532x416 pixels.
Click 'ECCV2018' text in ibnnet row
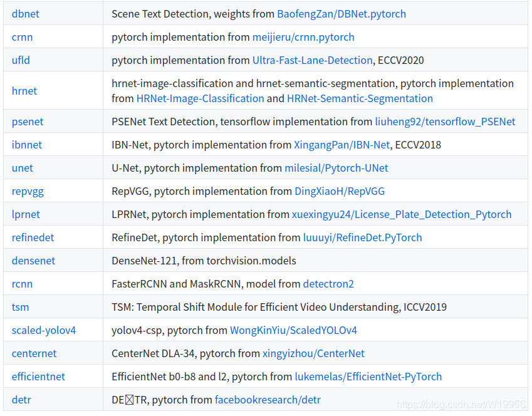tap(418, 145)
